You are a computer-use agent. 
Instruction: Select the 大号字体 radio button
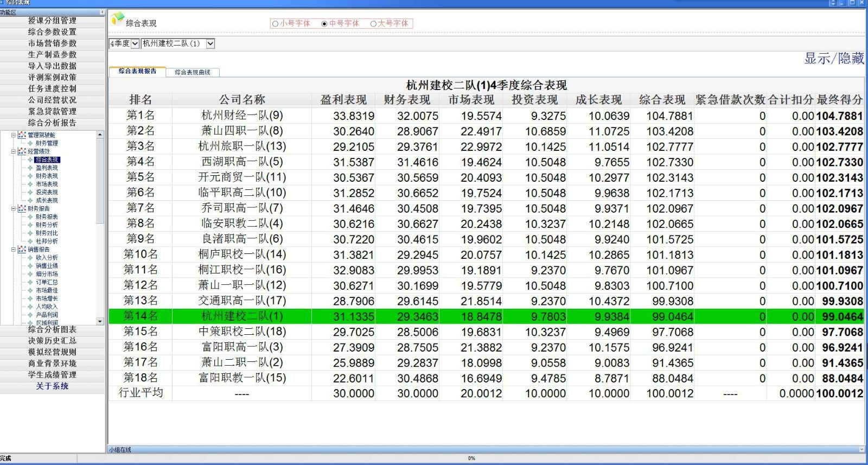[373, 23]
